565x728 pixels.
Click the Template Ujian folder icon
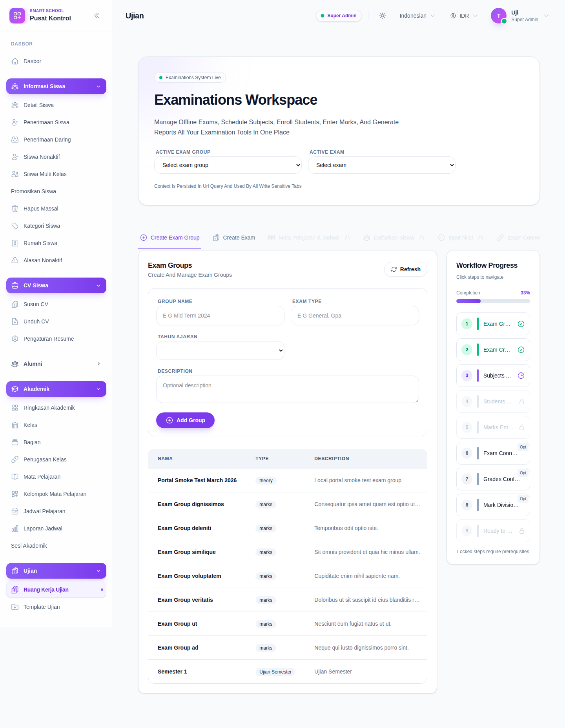click(x=15, y=607)
